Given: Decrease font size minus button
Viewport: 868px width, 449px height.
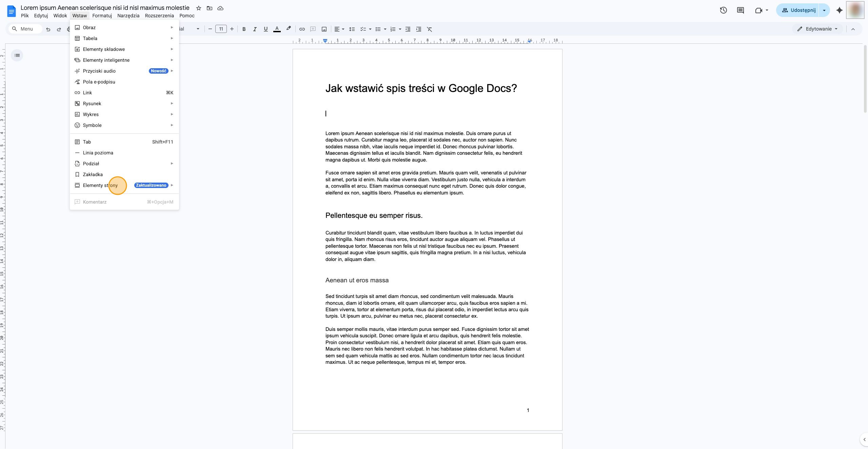Looking at the screenshot, I should tap(210, 29).
